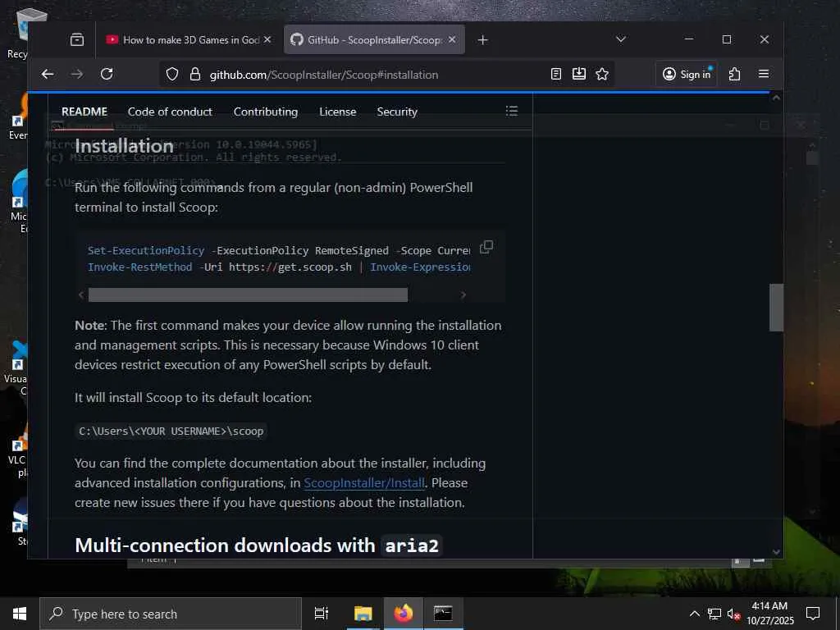Switch to the YouTube 3D Games tab
Screen dimensions: 840x630
[189, 39]
